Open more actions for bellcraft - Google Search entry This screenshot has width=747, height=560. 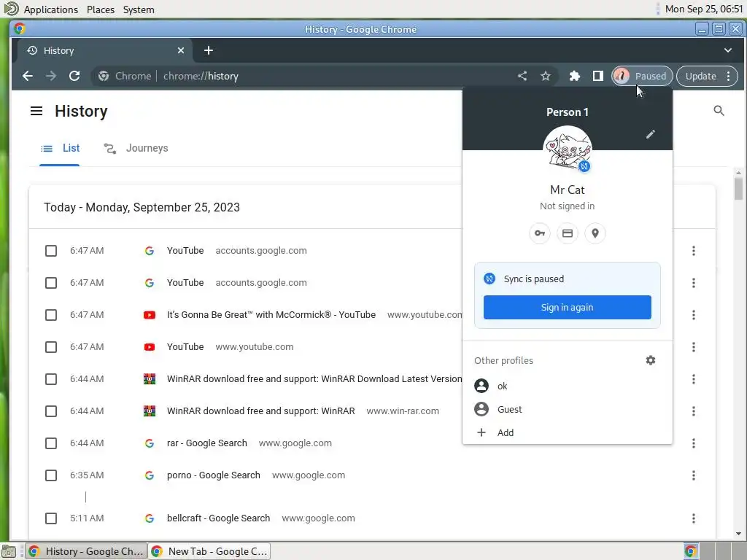coord(694,518)
